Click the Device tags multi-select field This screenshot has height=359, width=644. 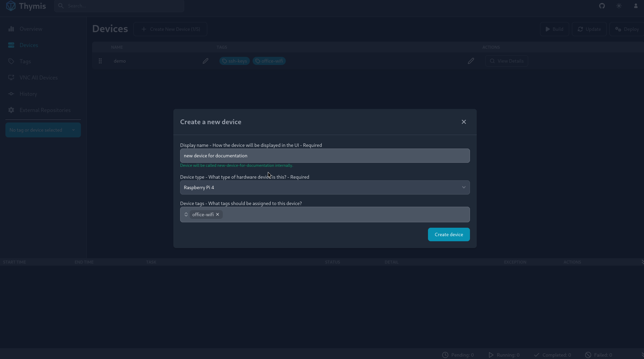click(325, 215)
